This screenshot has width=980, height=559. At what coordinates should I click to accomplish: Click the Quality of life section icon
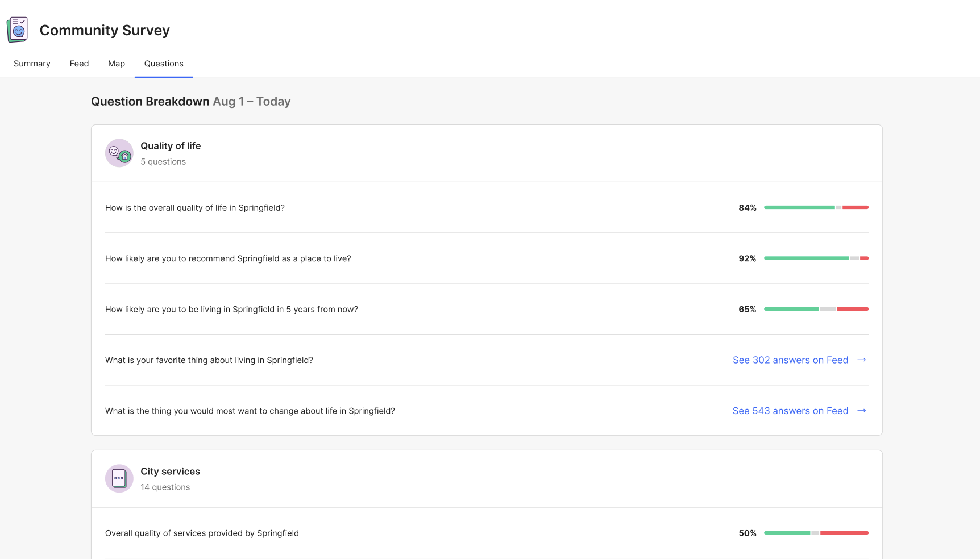(x=119, y=153)
